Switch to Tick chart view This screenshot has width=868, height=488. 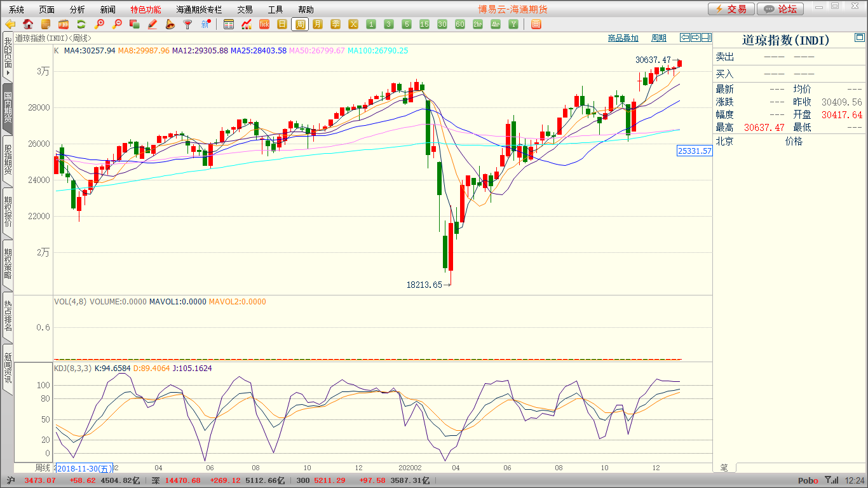coord(264,24)
